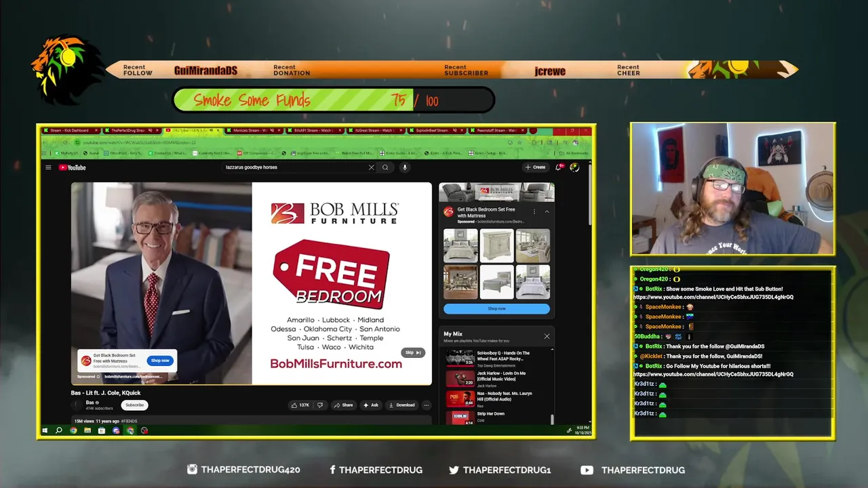Open File Explorer from the taskbar
This screenshot has width=868, height=488.
tap(87, 430)
